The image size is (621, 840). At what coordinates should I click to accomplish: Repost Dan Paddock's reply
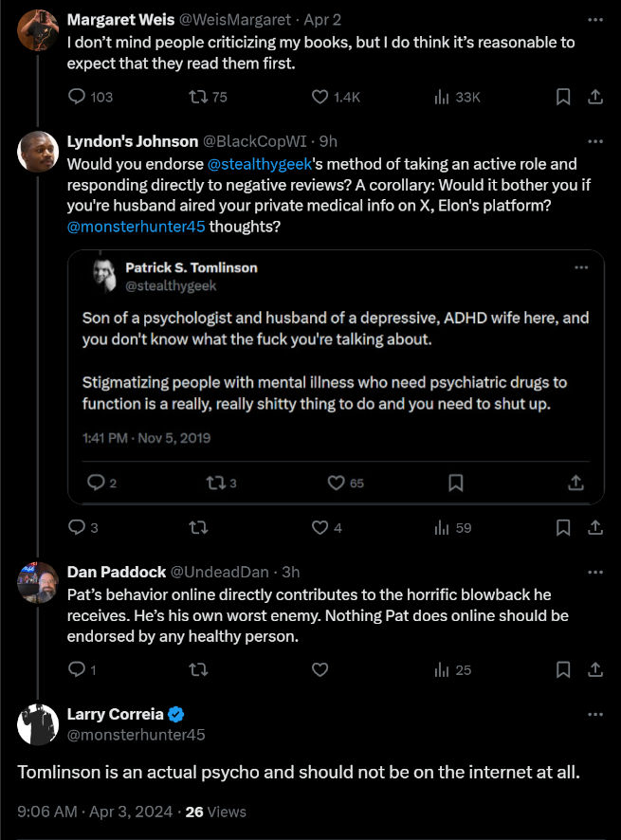(198, 669)
